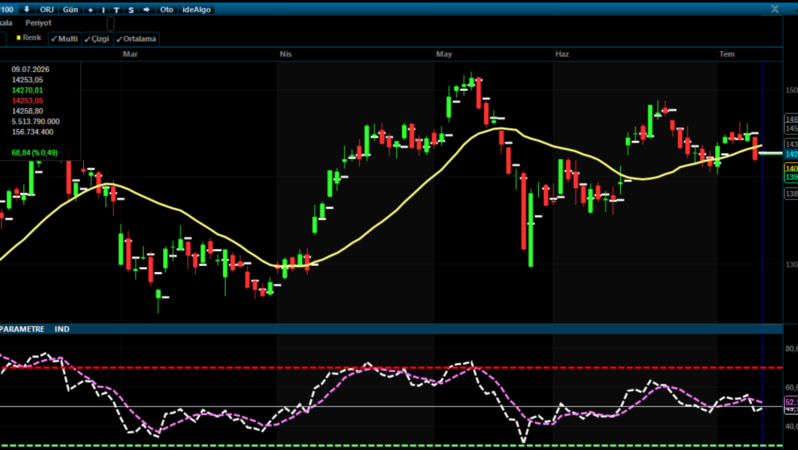Click the Mar month label on timeline
The height and width of the screenshot is (450, 798).
pos(130,54)
